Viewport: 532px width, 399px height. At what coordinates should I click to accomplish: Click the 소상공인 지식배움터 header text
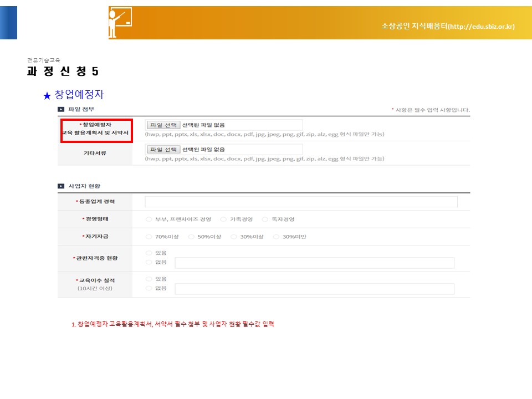[x=448, y=26]
